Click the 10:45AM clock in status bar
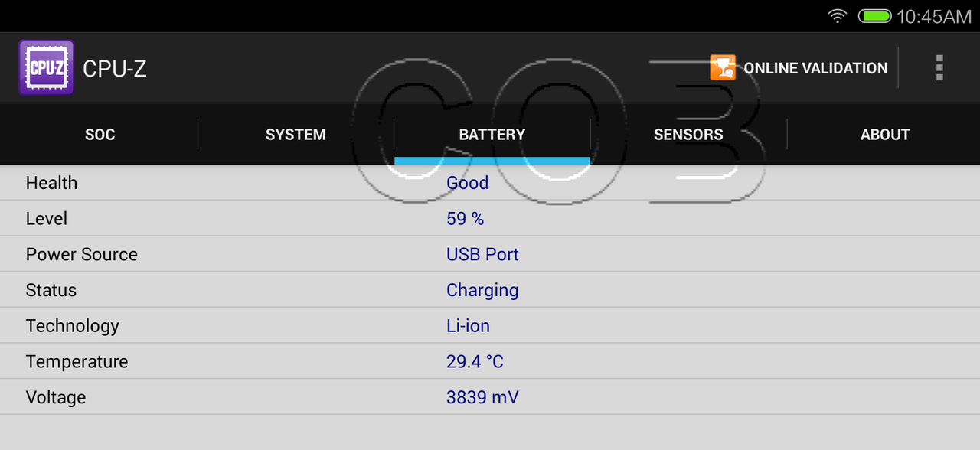Image resolution: width=980 pixels, height=450 pixels. (x=933, y=17)
